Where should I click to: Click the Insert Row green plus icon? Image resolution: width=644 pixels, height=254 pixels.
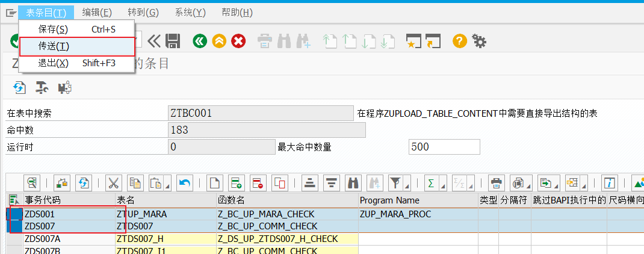(236, 183)
